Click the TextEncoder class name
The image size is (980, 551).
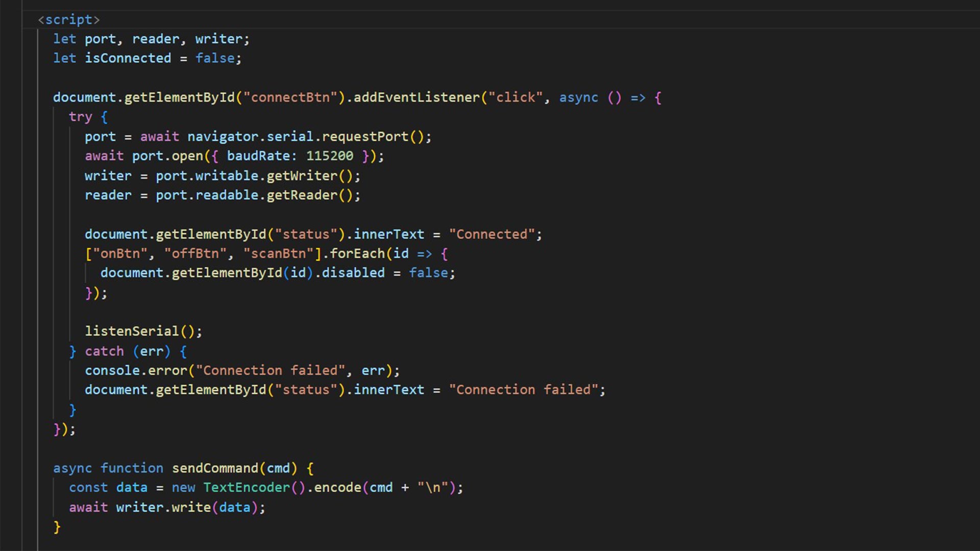click(x=247, y=488)
